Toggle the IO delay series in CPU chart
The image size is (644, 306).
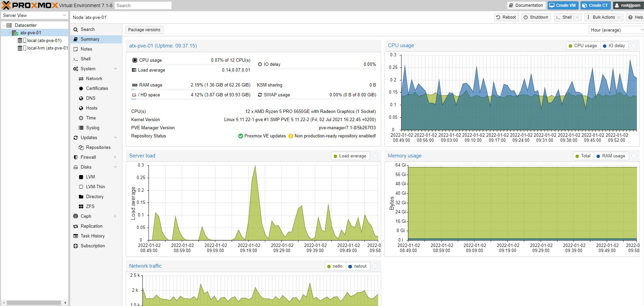(614, 45)
